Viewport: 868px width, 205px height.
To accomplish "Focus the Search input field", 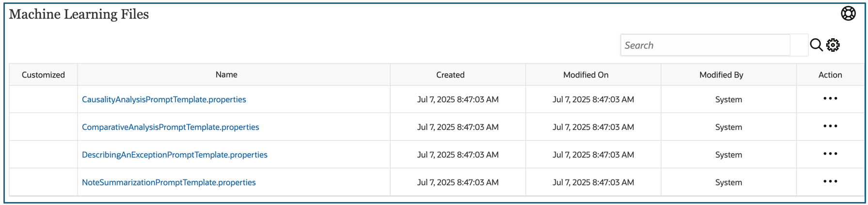I will point(705,45).
